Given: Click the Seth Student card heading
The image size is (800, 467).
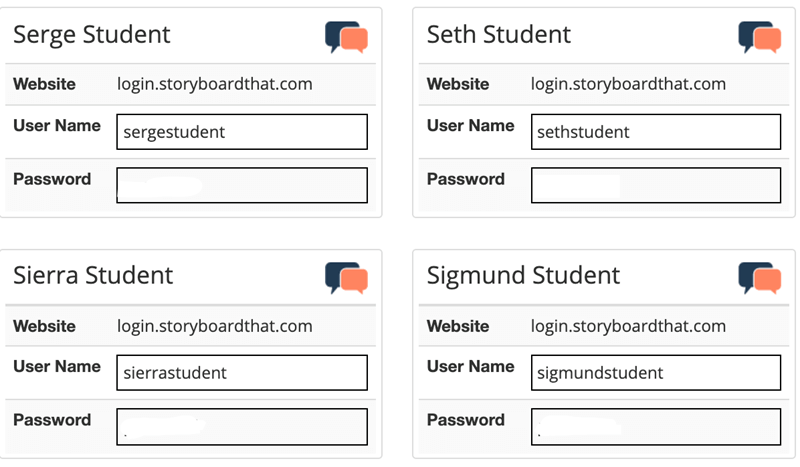Looking at the screenshot, I should tap(498, 35).
